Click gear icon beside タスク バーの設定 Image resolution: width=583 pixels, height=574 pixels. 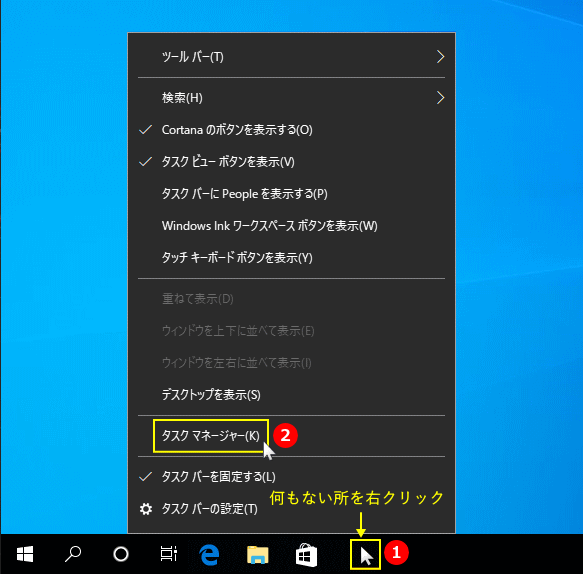click(x=146, y=509)
